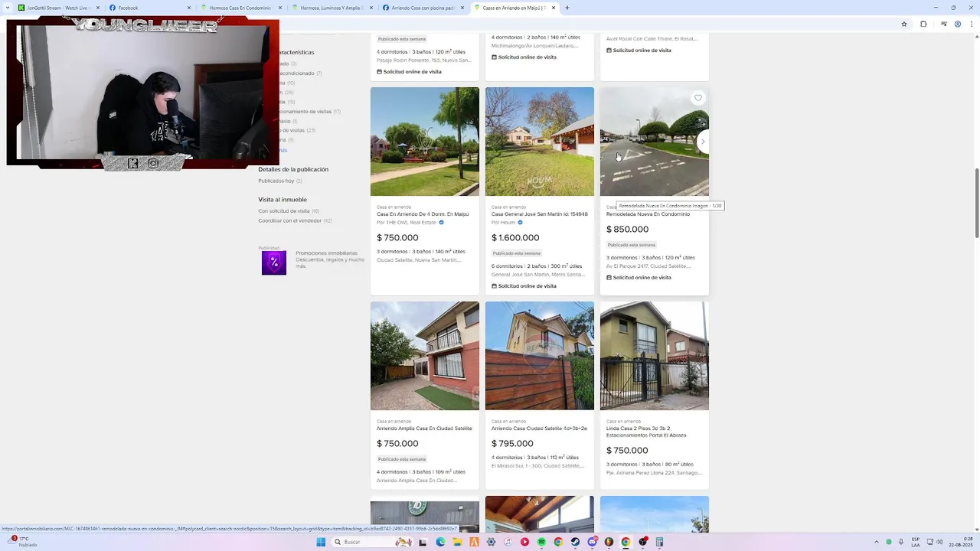Switch to the JonGottii Stream tab

coord(59,8)
